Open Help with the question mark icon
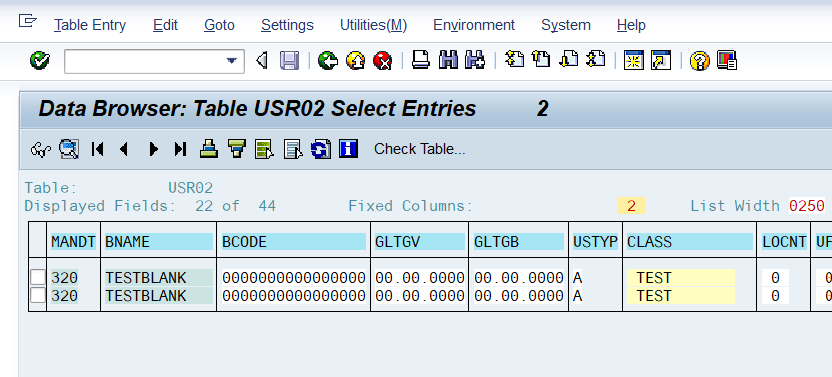 699,61
